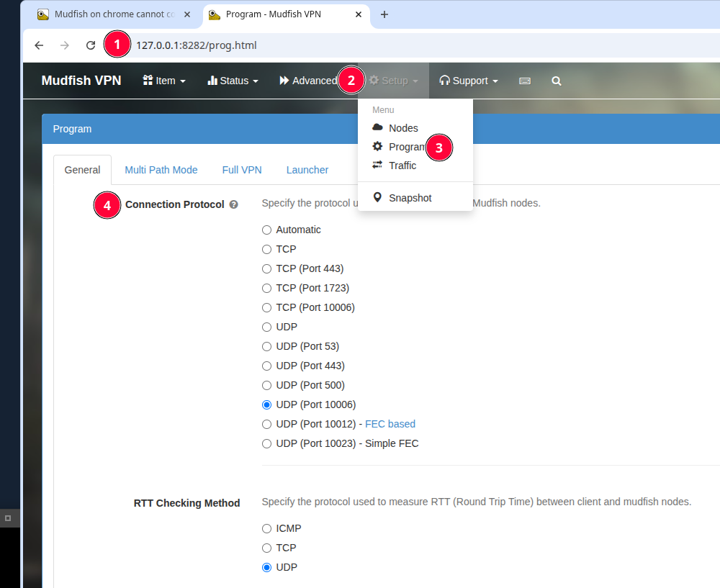The width and height of the screenshot is (720, 588).
Task: Open Nodes from the Setup menu
Action: coord(402,128)
